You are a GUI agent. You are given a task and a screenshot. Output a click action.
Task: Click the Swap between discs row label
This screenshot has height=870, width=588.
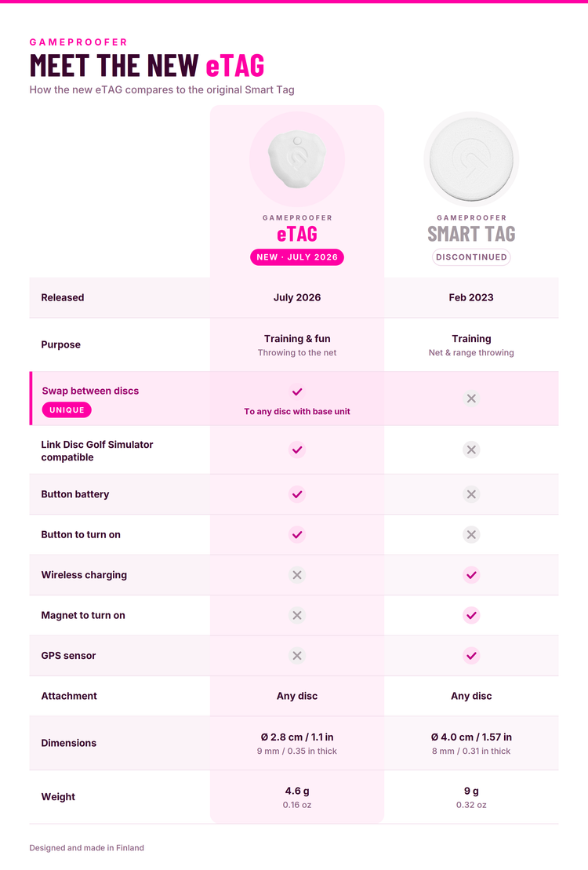pos(90,391)
